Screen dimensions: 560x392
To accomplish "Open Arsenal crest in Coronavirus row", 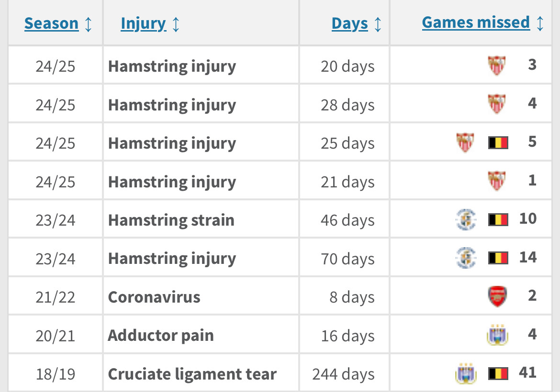I will 497,296.
